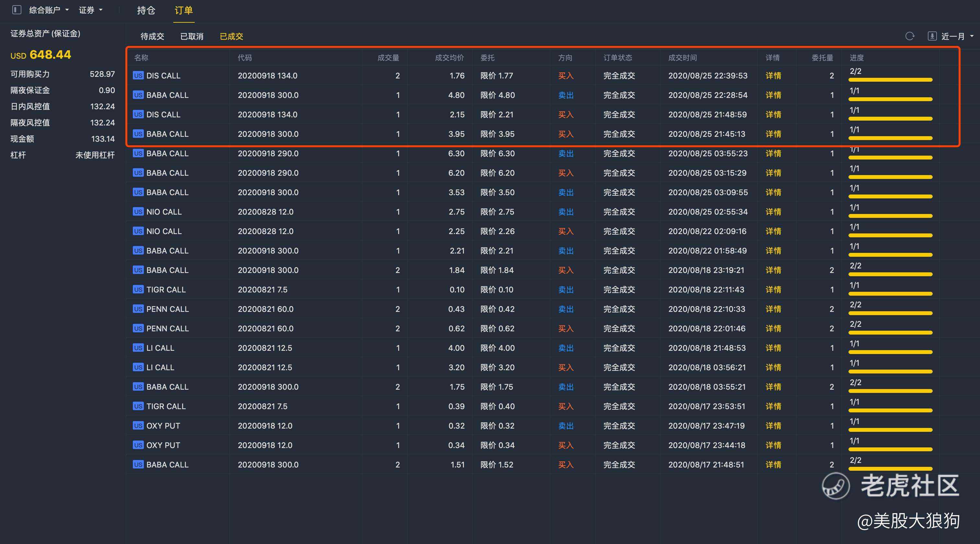Click 完全成交 status in 2020/08/18 03:55:21 row
The height and width of the screenshot is (544, 980).
619,387
